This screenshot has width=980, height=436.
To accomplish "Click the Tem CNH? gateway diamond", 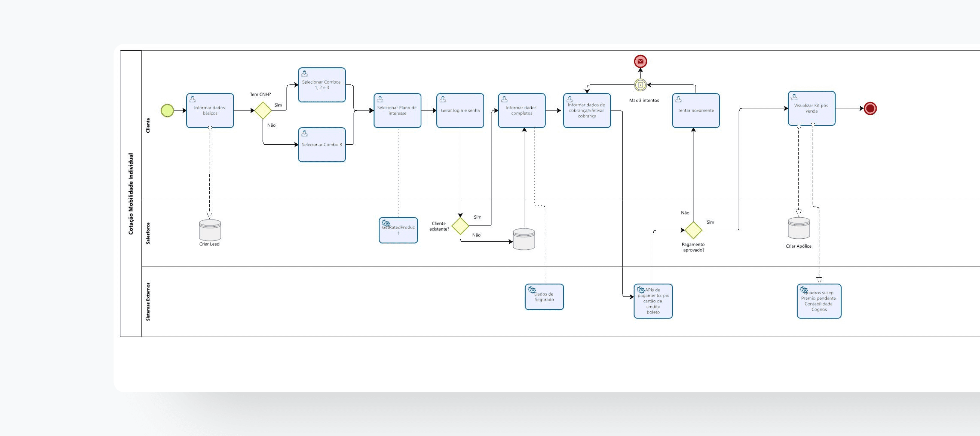I will click(263, 110).
